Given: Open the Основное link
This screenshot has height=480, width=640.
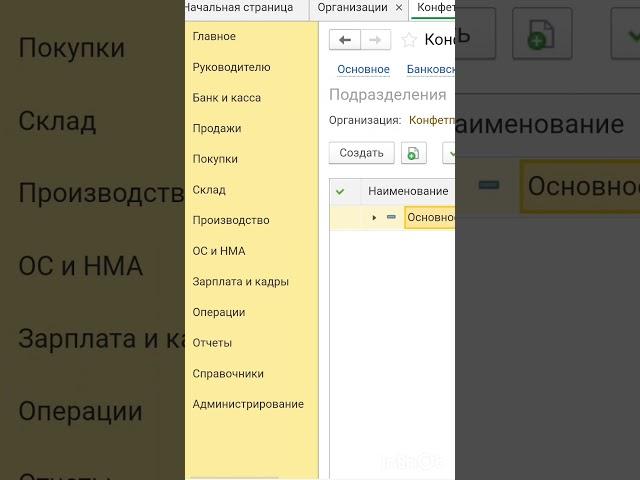Looking at the screenshot, I should click(363, 69).
